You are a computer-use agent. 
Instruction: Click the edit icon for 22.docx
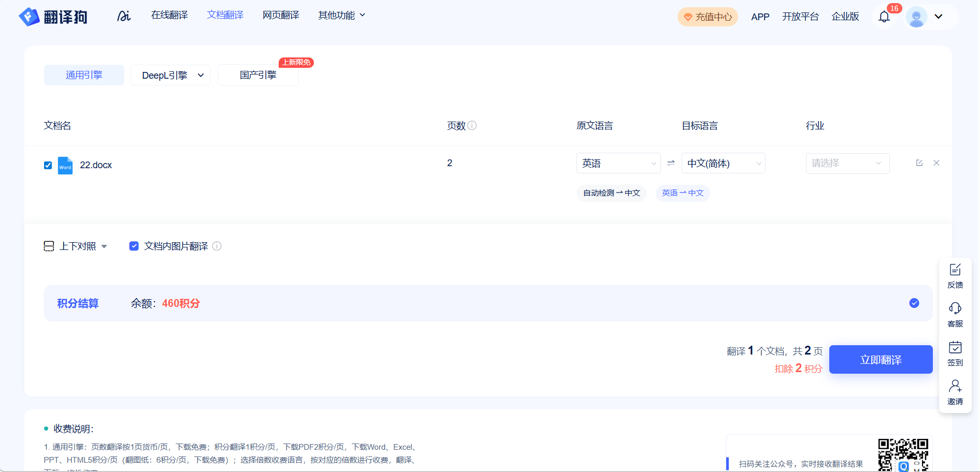click(919, 163)
